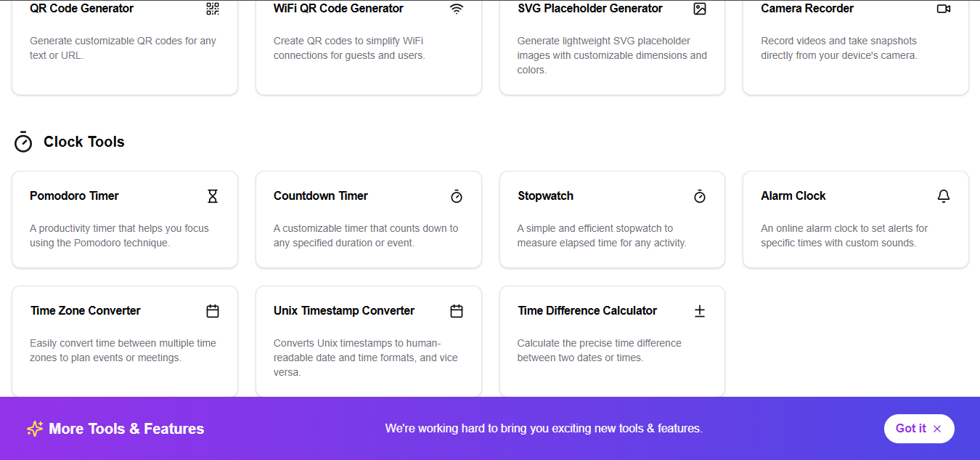
Task: Click the camera recorder video icon
Action: click(943, 9)
